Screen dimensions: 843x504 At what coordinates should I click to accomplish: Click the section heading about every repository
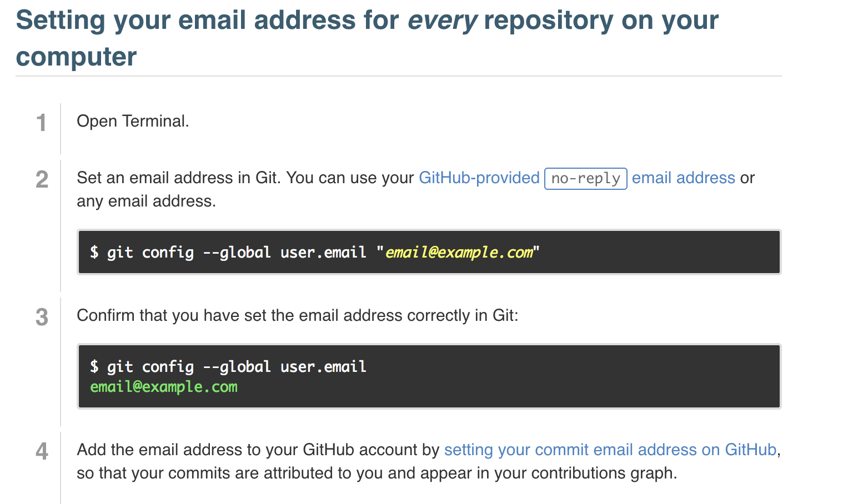coord(367,38)
